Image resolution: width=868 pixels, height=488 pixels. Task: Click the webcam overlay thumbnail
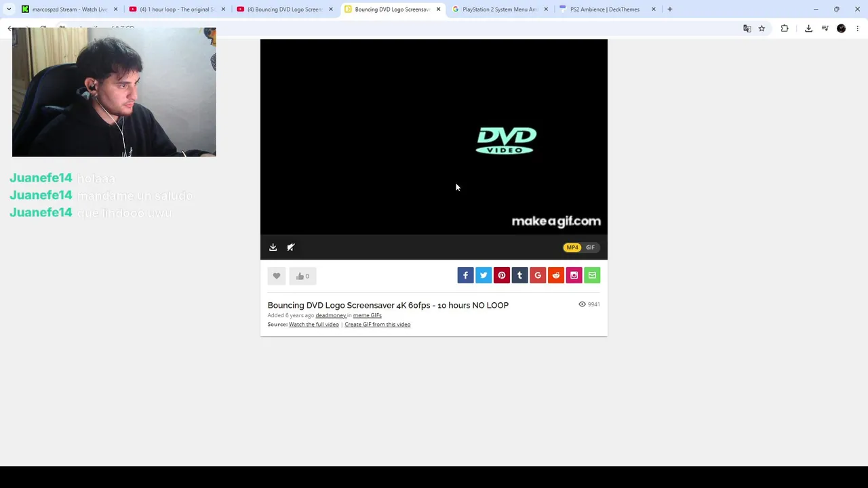click(x=114, y=92)
